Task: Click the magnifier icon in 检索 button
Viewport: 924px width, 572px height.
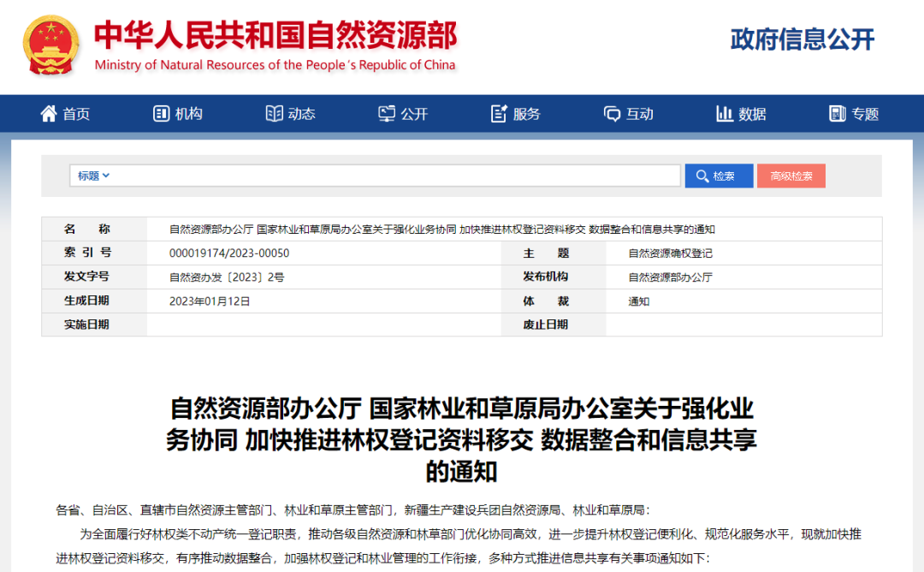Action: pos(702,176)
